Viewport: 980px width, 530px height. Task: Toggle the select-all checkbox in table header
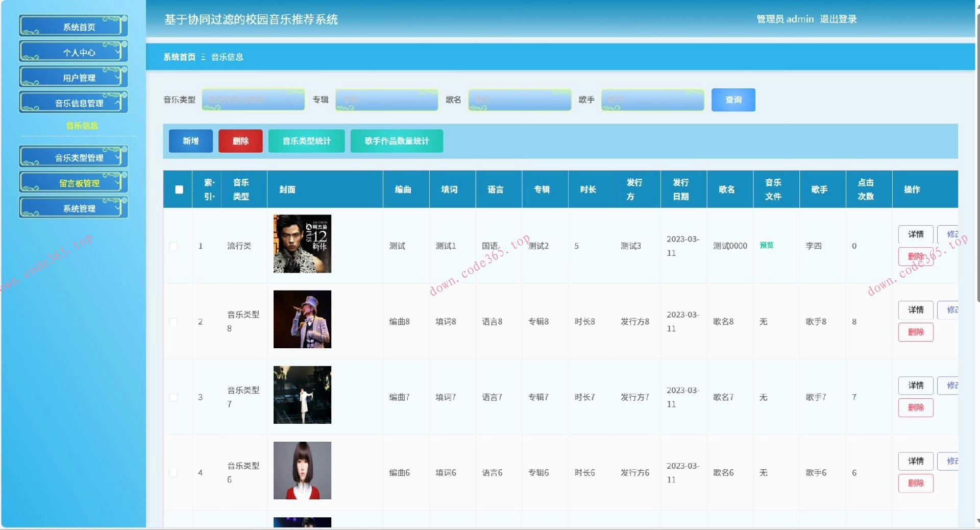point(179,189)
